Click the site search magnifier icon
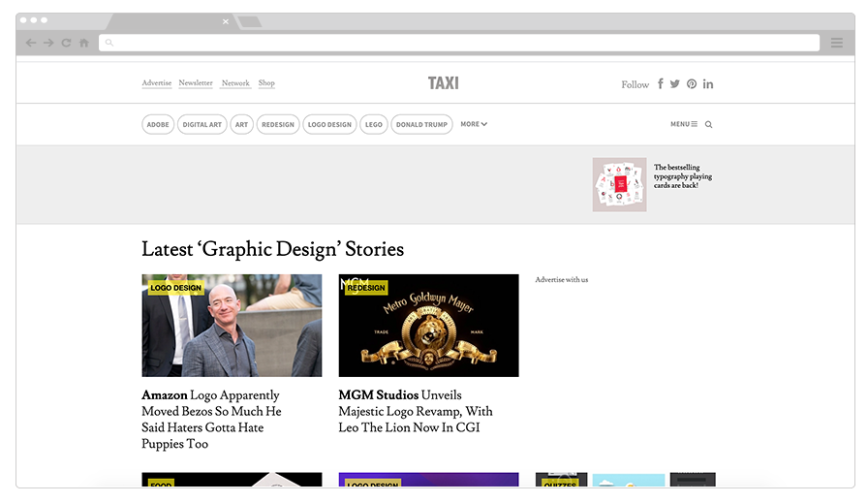Screen dimensions: 868x503 pos(708,125)
